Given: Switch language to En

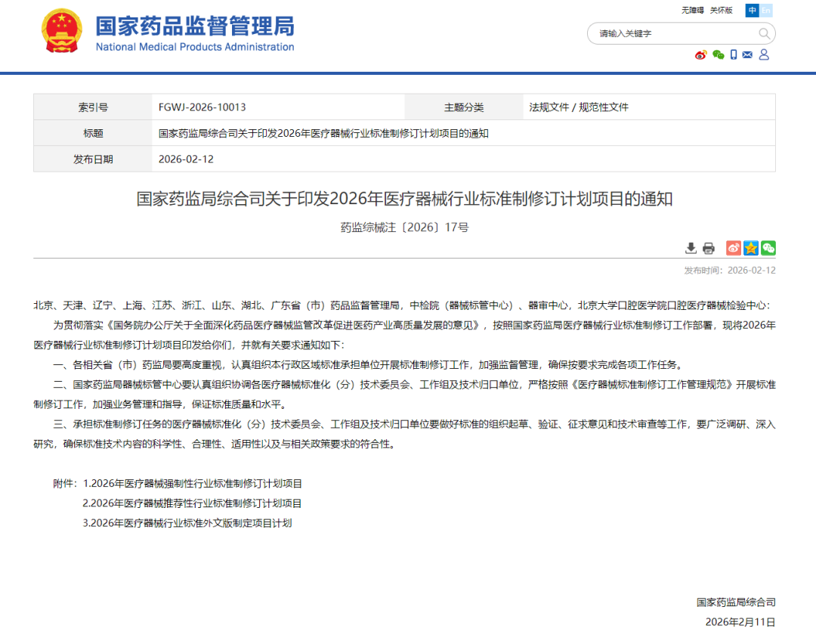Looking at the screenshot, I should pyautogui.click(x=766, y=11).
